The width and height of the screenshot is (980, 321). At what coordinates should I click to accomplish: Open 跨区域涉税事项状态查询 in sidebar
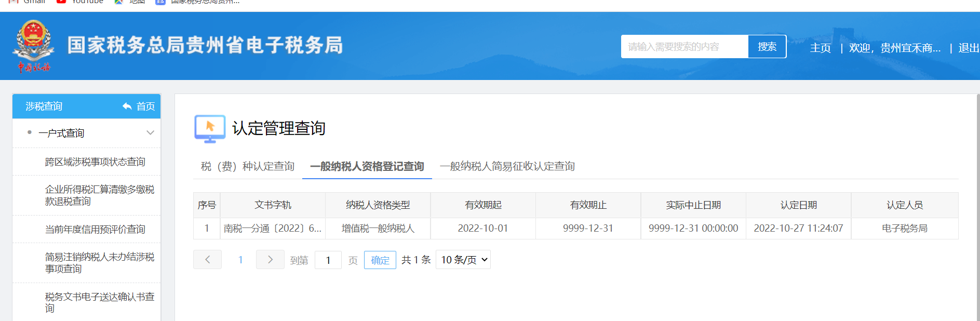click(x=95, y=162)
